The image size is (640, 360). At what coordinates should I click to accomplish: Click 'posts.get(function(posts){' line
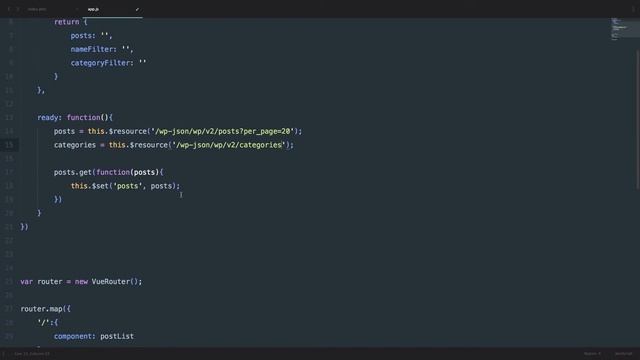[108, 172]
